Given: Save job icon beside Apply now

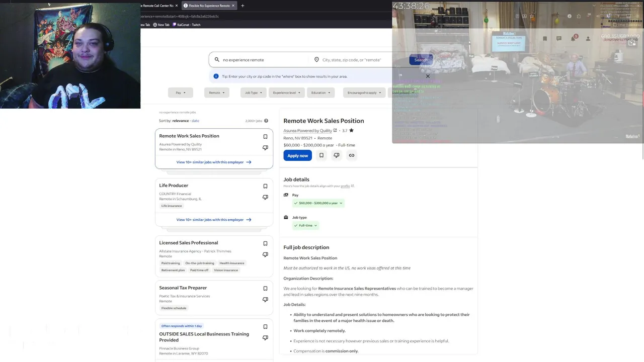Looking at the screenshot, I should (321, 155).
